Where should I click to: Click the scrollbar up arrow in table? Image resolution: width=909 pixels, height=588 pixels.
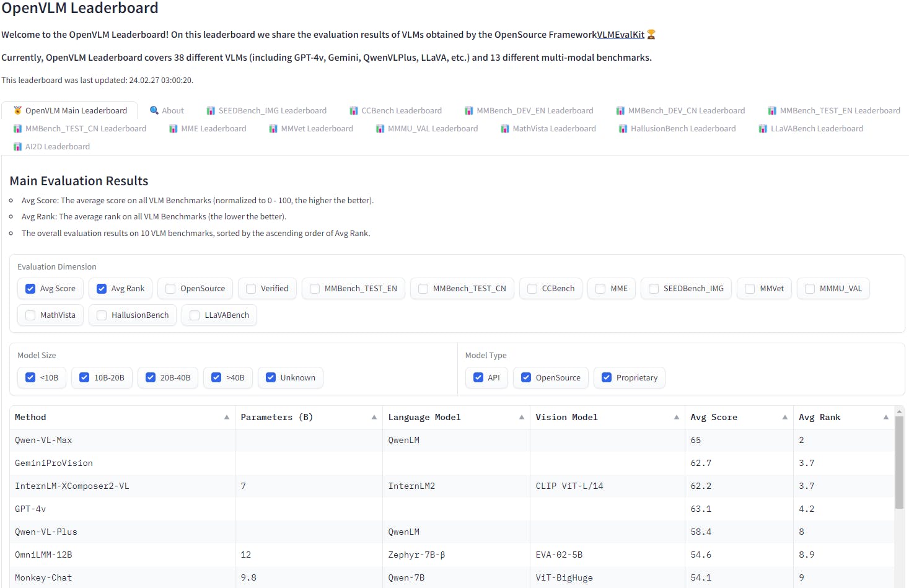coord(899,411)
